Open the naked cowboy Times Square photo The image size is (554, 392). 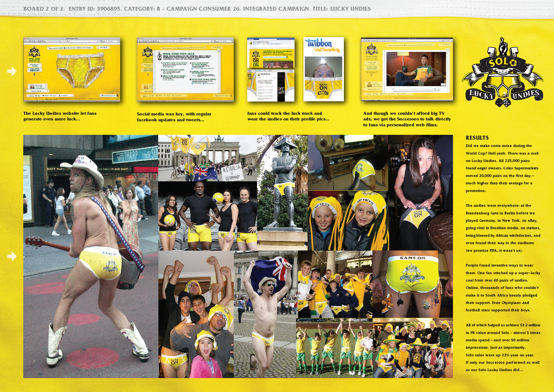(91, 256)
